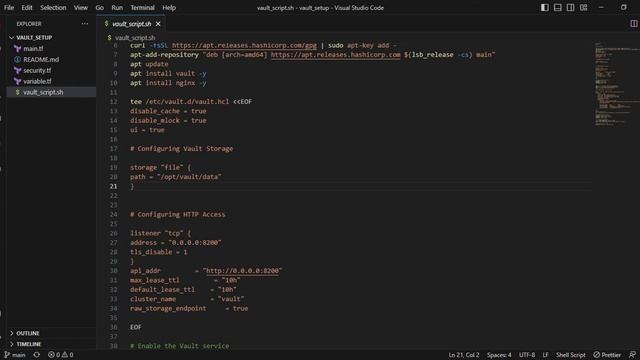Click the 'apt install nginx -y' line
This screenshot has height=360, width=640.
coord(168,83)
